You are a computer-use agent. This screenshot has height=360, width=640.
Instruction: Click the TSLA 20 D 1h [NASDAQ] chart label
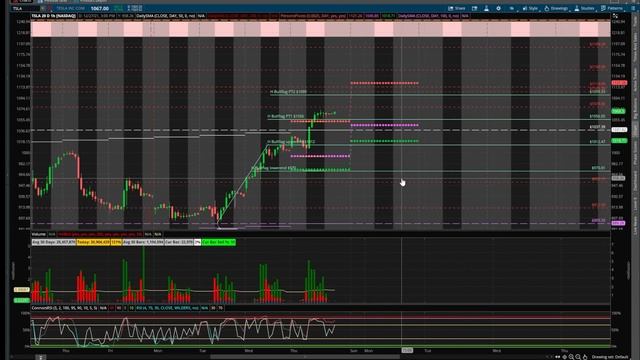53,16
